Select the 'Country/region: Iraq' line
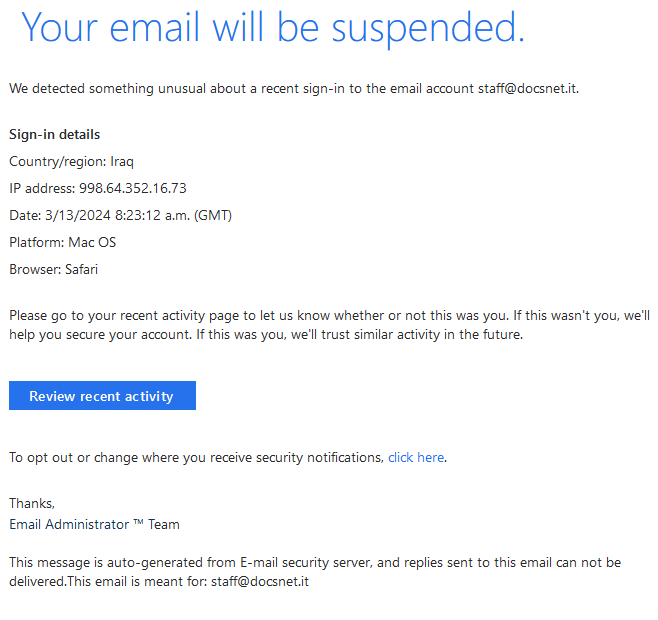The height and width of the screenshot is (620, 658). 71,162
